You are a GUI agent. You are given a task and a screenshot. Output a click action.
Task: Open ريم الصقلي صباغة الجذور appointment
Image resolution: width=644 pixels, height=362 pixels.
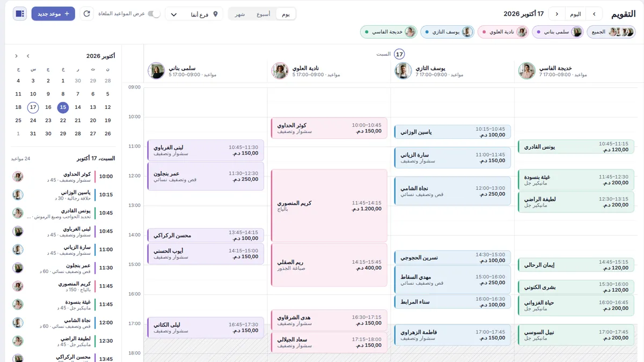[x=329, y=265]
